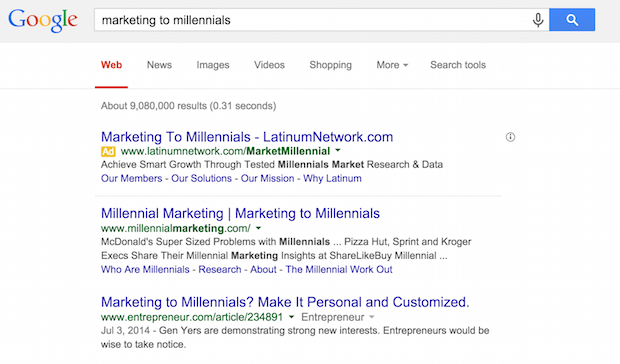Screen dimensions: 620x364
Task: Open the Entrepreneur source dropdown arrow
Action: 371,317
